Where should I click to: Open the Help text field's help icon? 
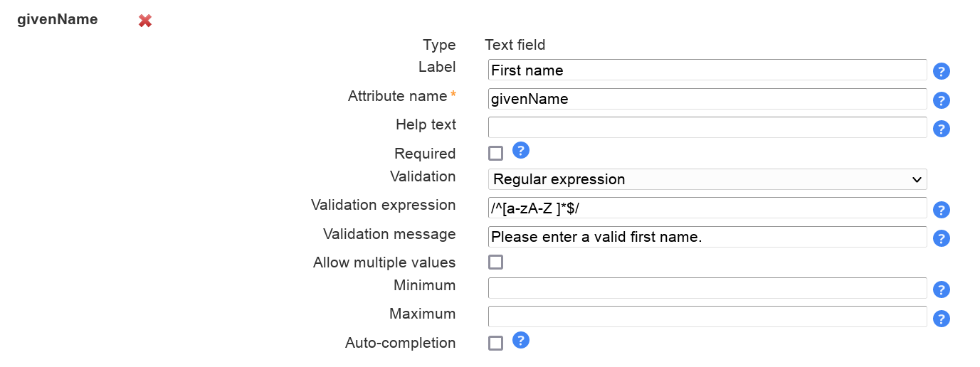click(x=942, y=129)
